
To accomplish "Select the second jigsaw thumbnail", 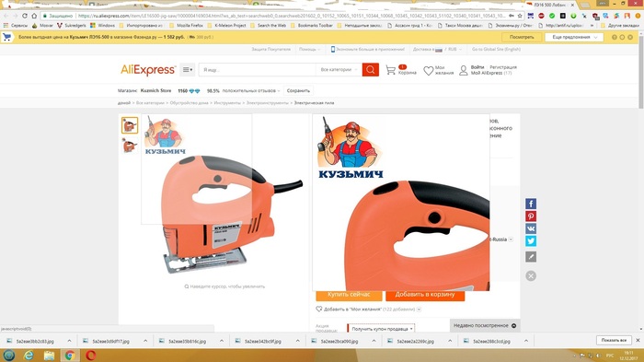I will [x=130, y=146].
